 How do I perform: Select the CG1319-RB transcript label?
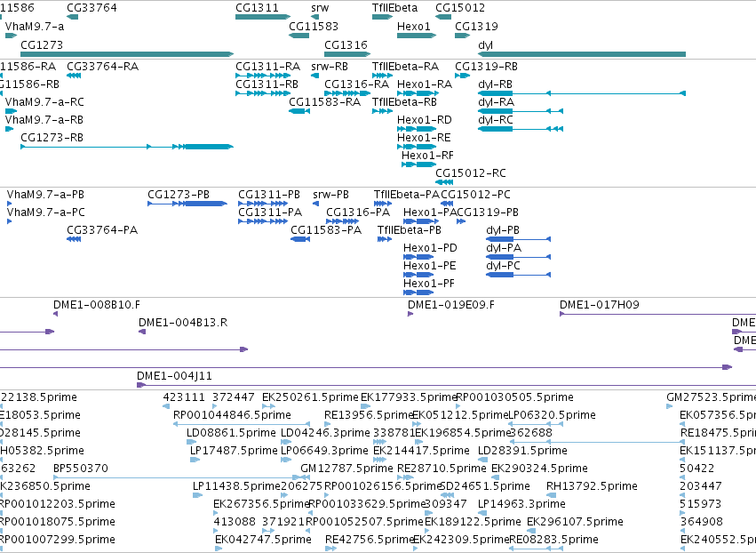pyautogui.click(x=487, y=66)
